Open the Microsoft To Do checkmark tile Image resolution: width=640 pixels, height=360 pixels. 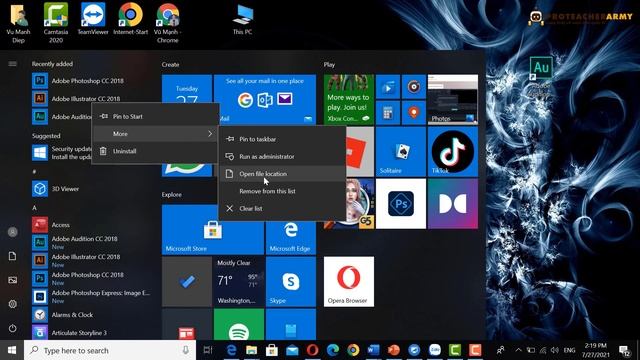(187, 282)
